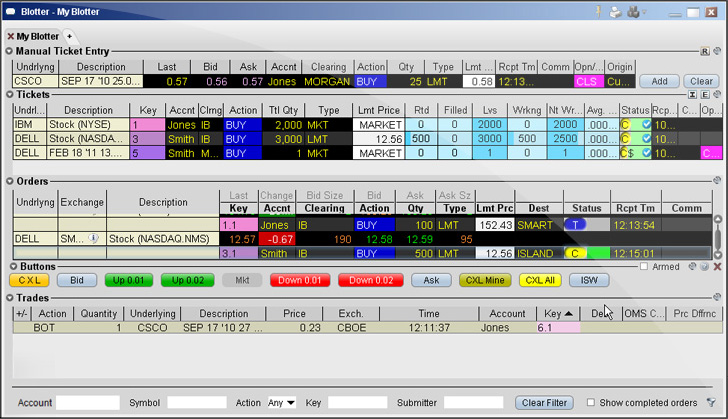The width and height of the screenshot is (728, 419).
Task: Open wrench settings for Buttons panel
Action: 692,266
